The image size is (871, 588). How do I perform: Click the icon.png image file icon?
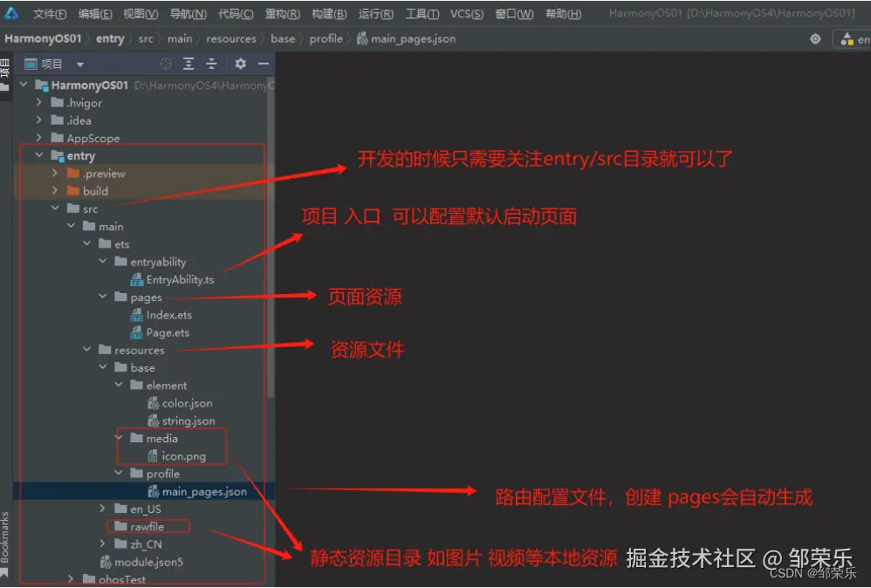click(153, 456)
